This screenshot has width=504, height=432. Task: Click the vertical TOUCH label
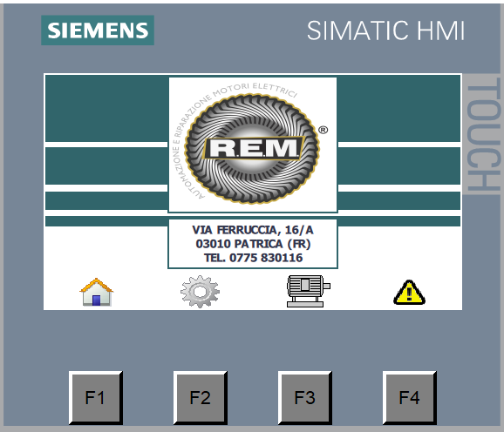tap(480, 134)
